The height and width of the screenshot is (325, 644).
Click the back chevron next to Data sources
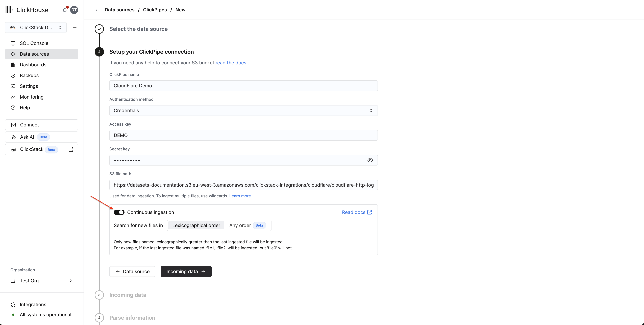pyautogui.click(x=96, y=10)
